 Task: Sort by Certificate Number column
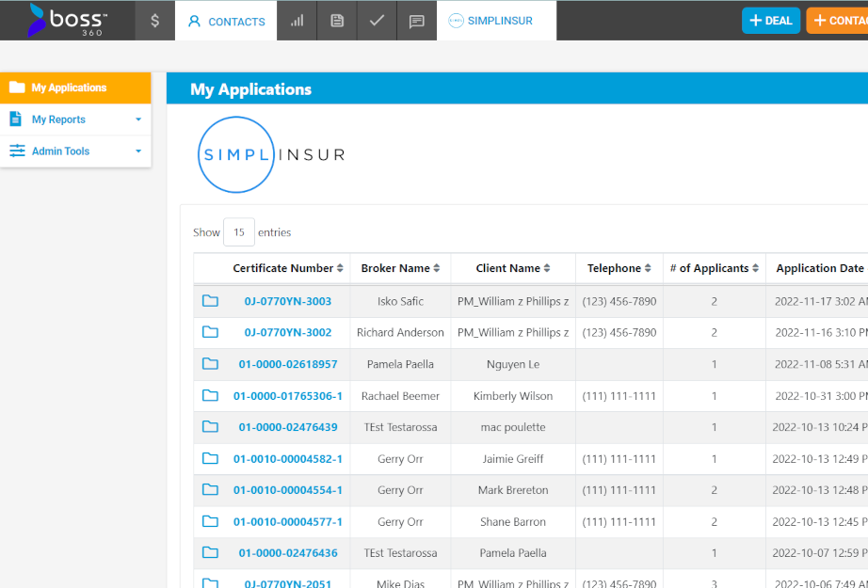click(288, 268)
